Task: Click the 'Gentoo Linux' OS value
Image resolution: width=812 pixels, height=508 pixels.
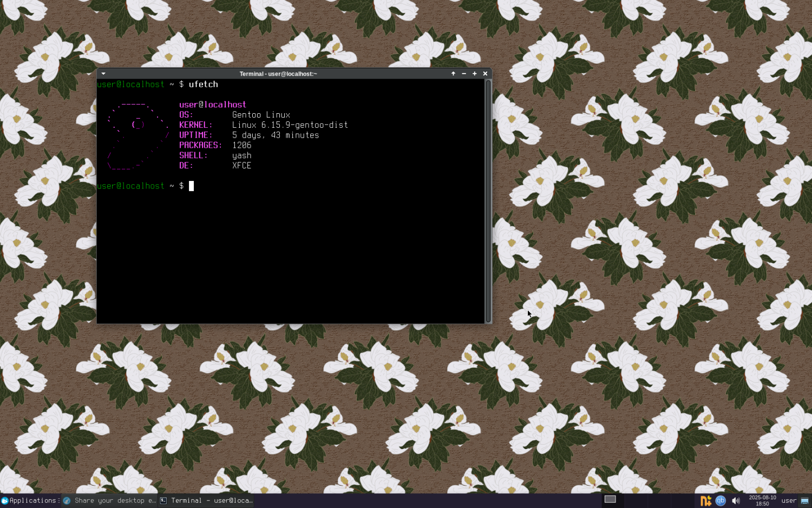Action: point(261,115)
